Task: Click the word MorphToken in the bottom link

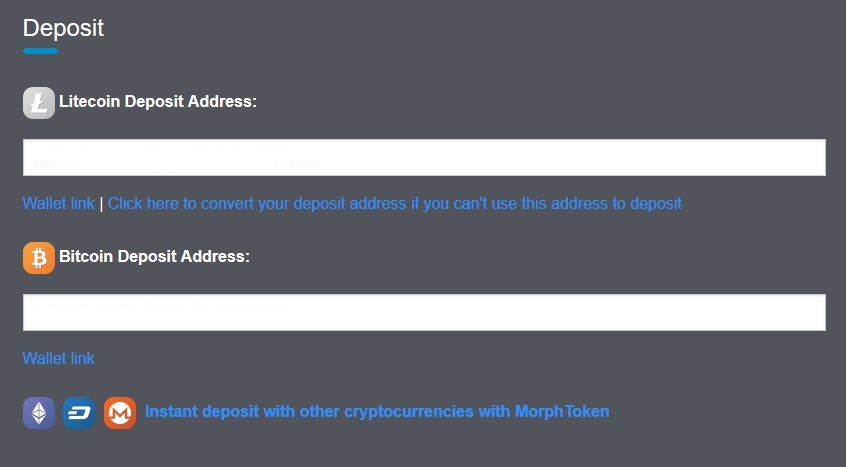Action: point(562,411)
